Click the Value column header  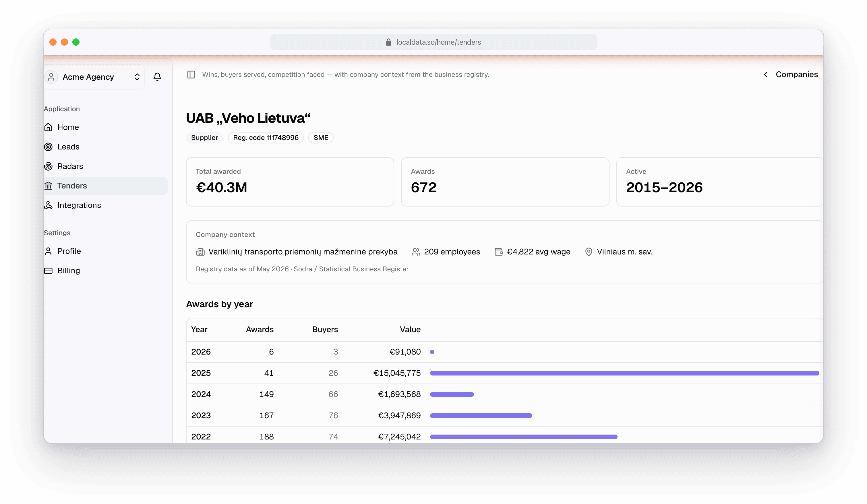[410, 329]
